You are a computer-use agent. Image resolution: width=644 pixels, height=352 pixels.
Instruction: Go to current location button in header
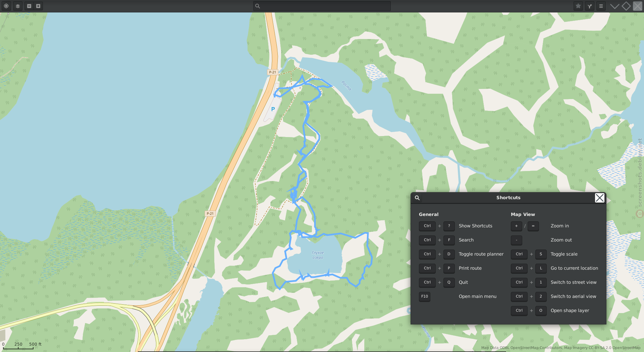[x=6, y=6]
